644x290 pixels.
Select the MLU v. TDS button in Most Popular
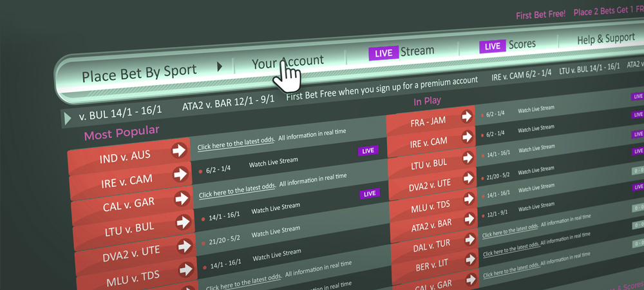tap(136, 275)
